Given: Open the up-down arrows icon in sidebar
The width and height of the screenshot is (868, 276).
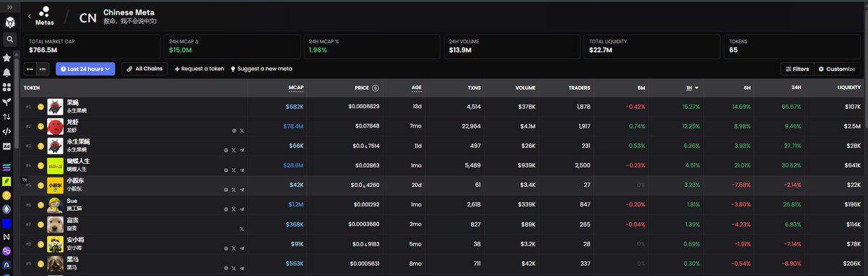Looking at the screenshot, I should click(7, 117).
